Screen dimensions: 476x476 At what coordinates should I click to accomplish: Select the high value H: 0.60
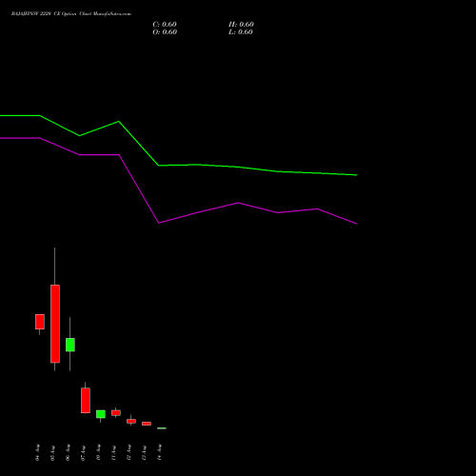(241, 25)
